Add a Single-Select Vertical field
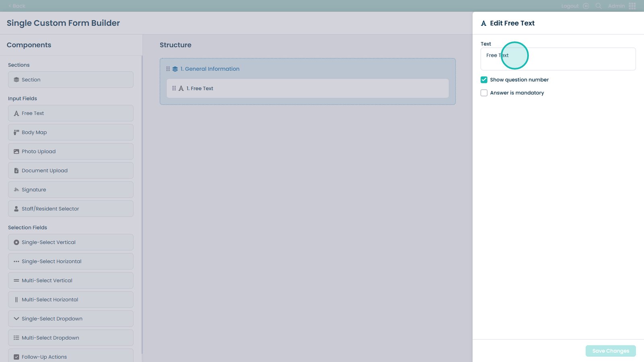This screenshot has height=362, width=644. point(71,243)
